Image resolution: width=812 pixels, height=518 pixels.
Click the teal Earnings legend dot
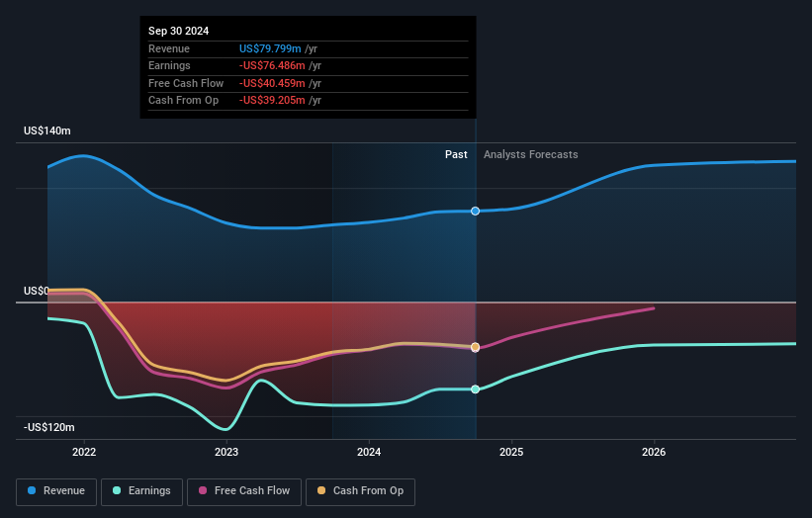[117, 490]
